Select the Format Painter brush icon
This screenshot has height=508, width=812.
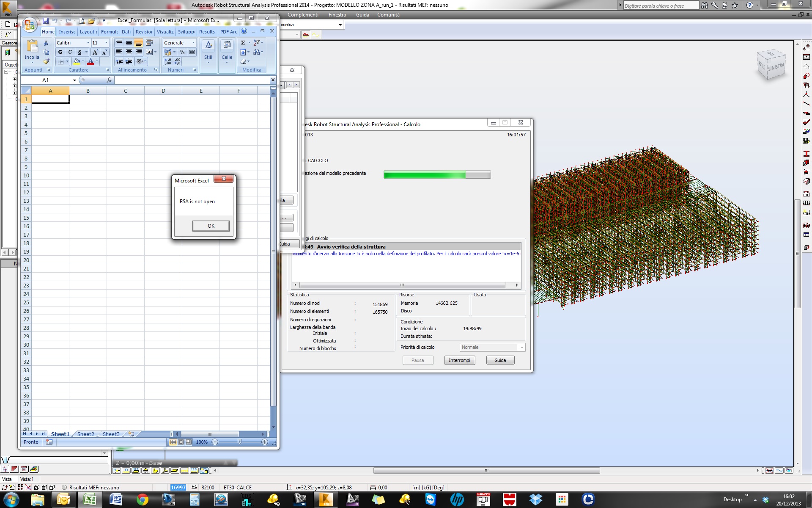(46, 61)
